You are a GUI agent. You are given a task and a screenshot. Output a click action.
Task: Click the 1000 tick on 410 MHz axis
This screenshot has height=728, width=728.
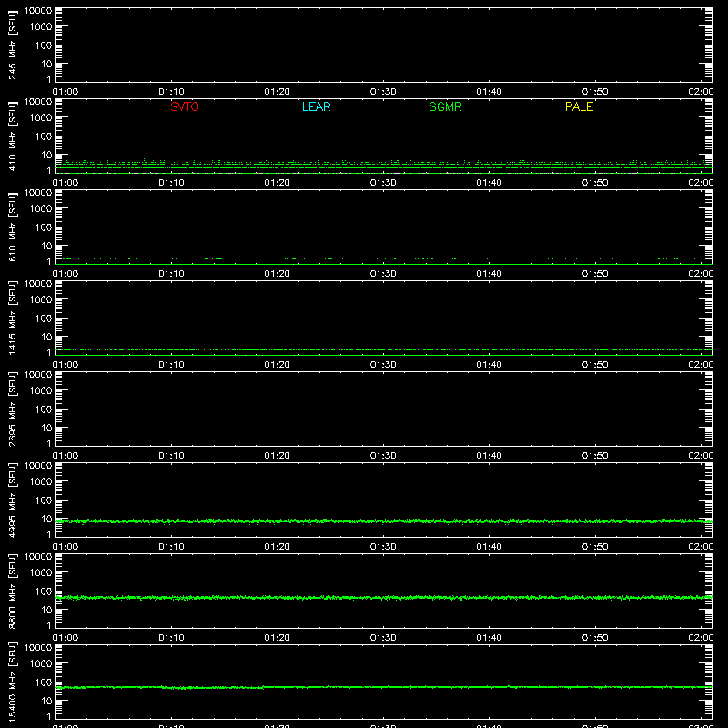point(41,118)
